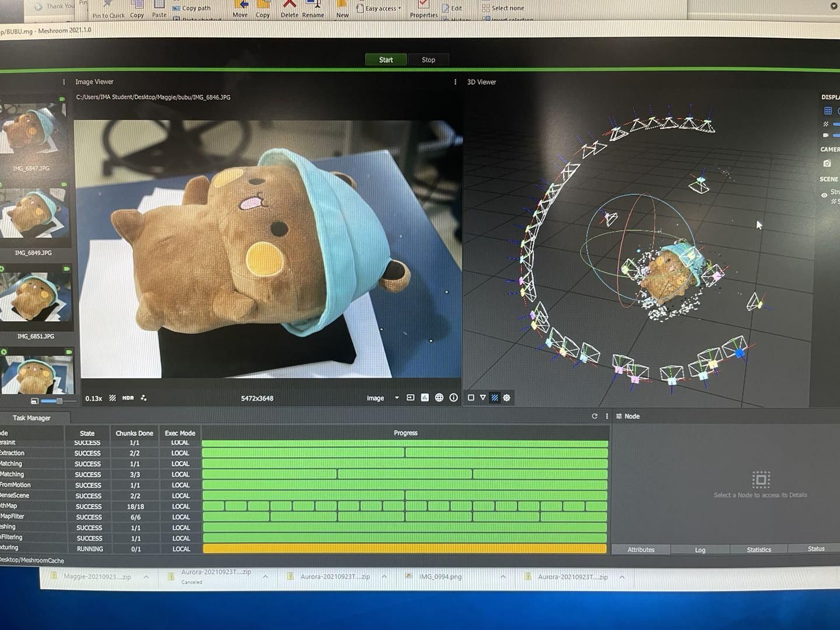
Task: Open the image gallery options menu (three dots)
Action: 64,82
